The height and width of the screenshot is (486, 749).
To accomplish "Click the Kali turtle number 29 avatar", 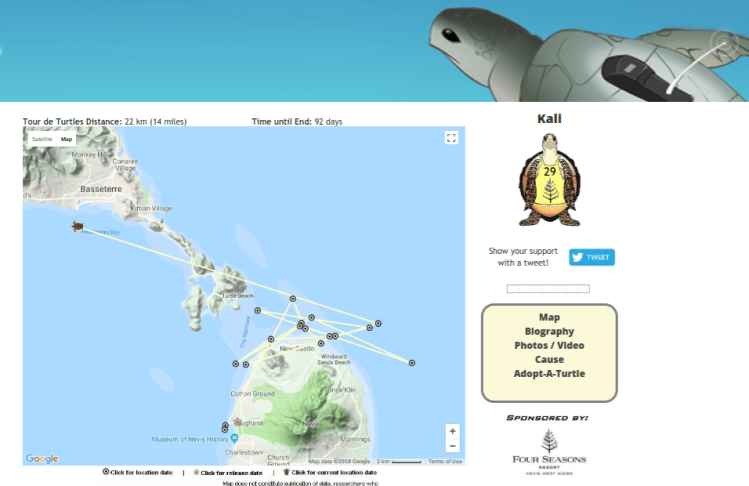I will click(x=548, y=182).
